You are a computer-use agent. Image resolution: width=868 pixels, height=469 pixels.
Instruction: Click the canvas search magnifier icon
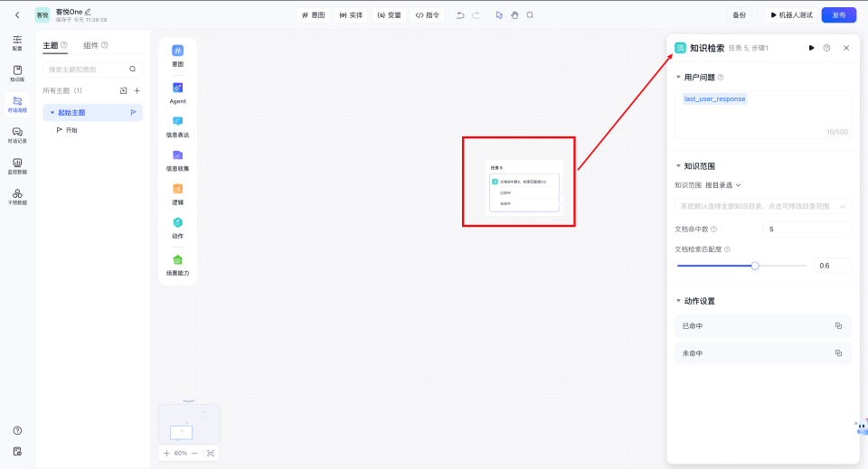point(530,15)
